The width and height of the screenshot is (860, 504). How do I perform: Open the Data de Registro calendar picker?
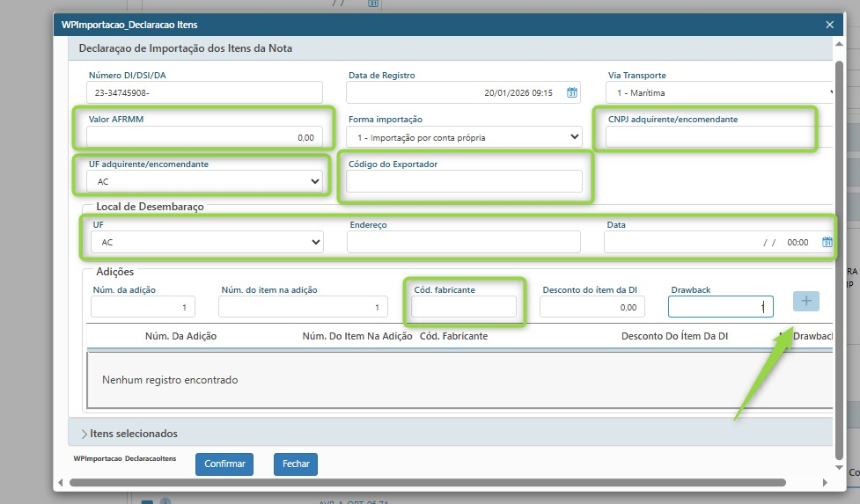572,92
